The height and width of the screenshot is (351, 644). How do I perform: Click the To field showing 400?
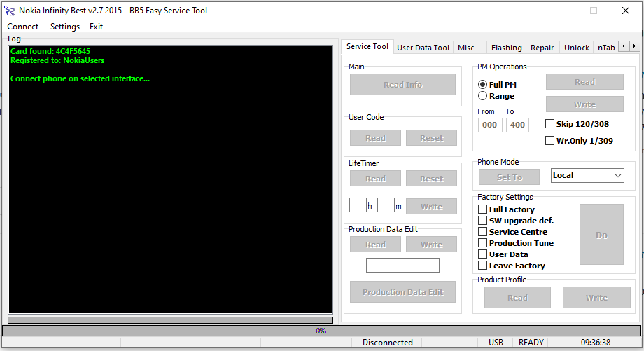pos(517,125)
